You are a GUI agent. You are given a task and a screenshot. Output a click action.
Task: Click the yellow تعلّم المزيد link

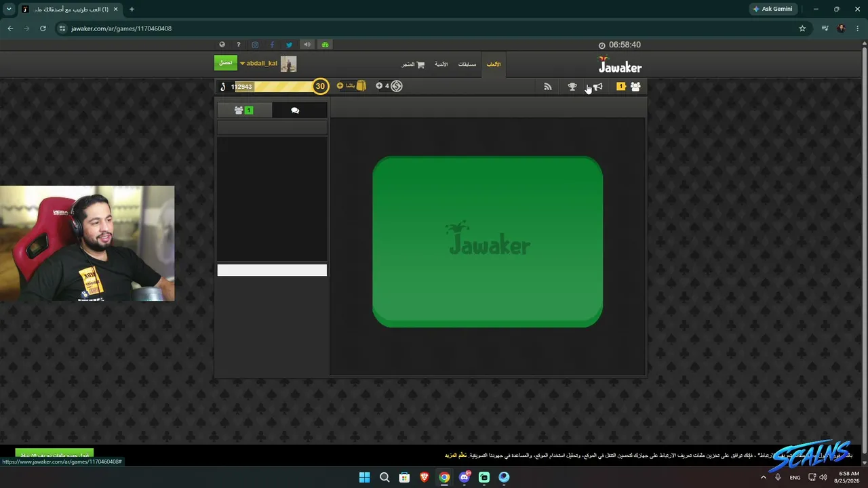pos(456,455)
